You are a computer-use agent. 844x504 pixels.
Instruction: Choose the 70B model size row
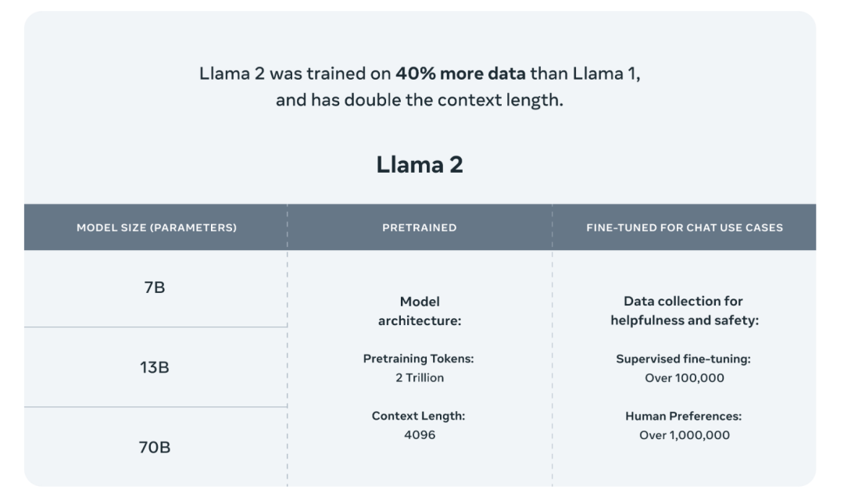click(154, 448)
